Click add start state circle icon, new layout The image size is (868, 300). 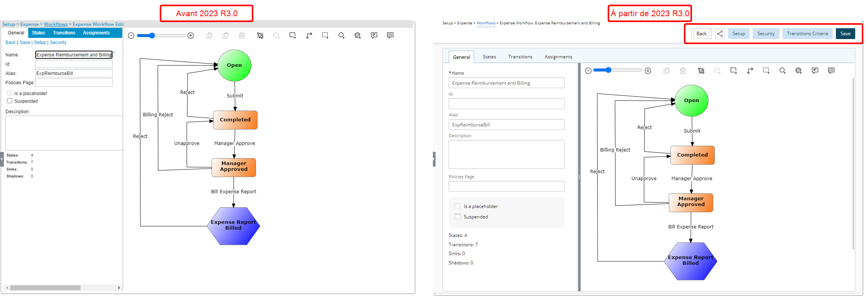pyautogui.click(x=718, y=71)
